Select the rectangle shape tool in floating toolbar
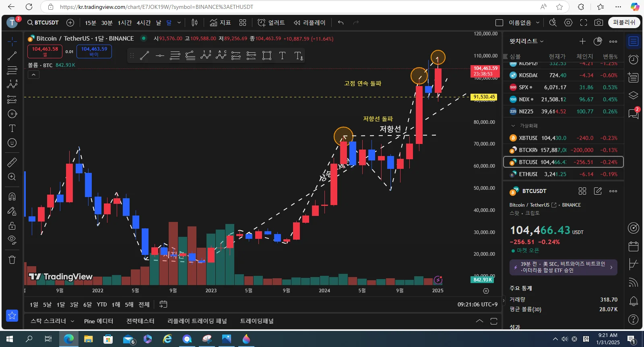This screenshot has height=347, width=644. 267,55
